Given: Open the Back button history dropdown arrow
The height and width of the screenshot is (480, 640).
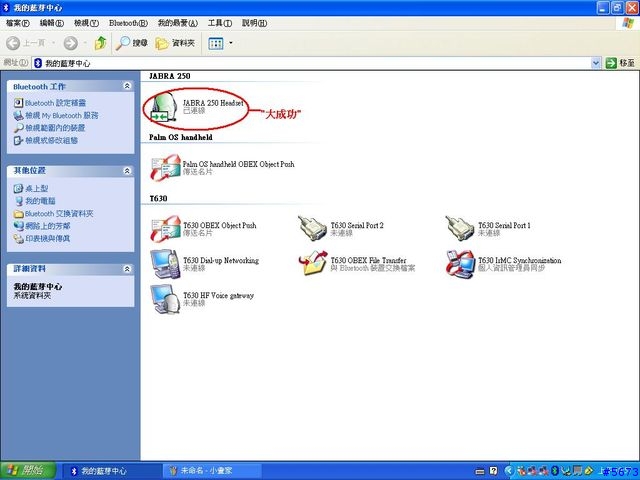Looking at the screenshot, I should (x=53, y=43).
